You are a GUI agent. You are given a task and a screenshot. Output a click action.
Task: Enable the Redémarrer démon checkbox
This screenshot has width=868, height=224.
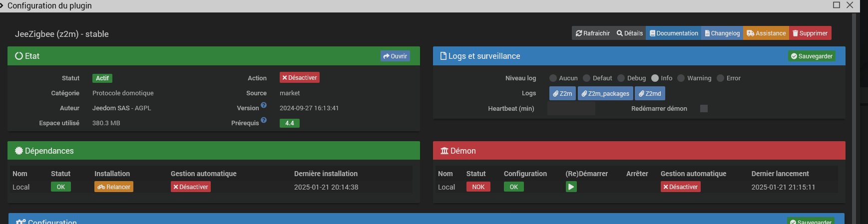[x=704, y=109]
